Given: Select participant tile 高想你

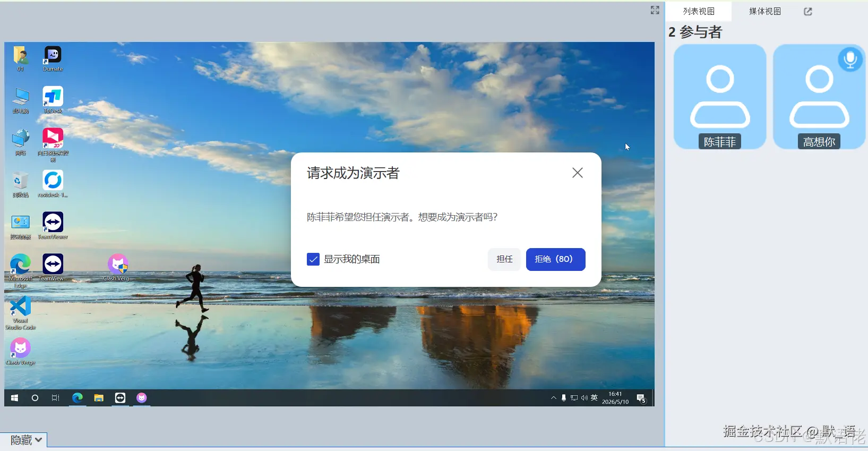Looking at the screenshot, I should pos(819,97).
